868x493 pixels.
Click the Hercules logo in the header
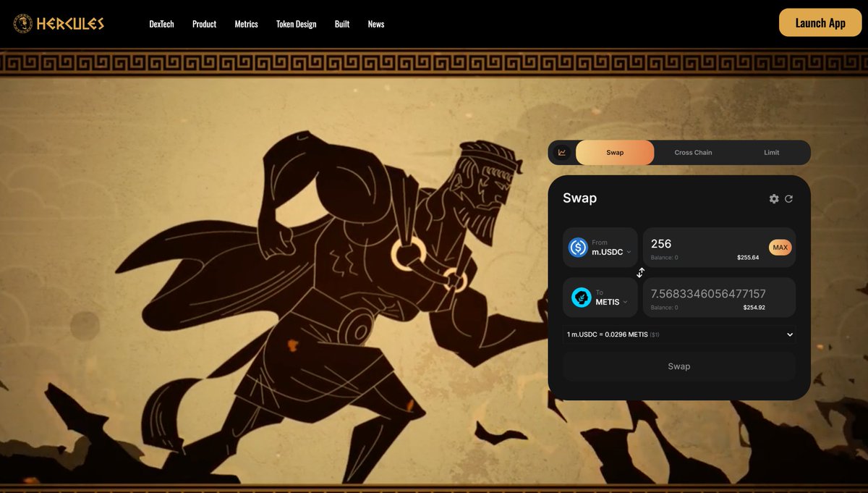click(x=59, y=23)
